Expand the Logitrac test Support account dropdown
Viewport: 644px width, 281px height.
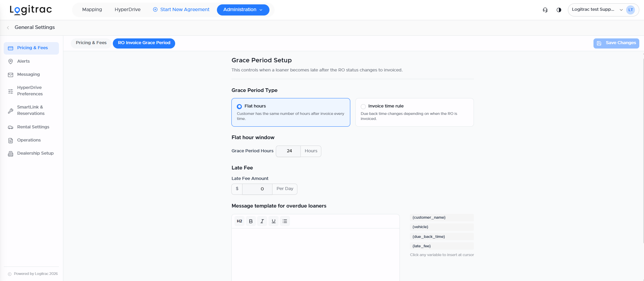(x=603, y=10)
